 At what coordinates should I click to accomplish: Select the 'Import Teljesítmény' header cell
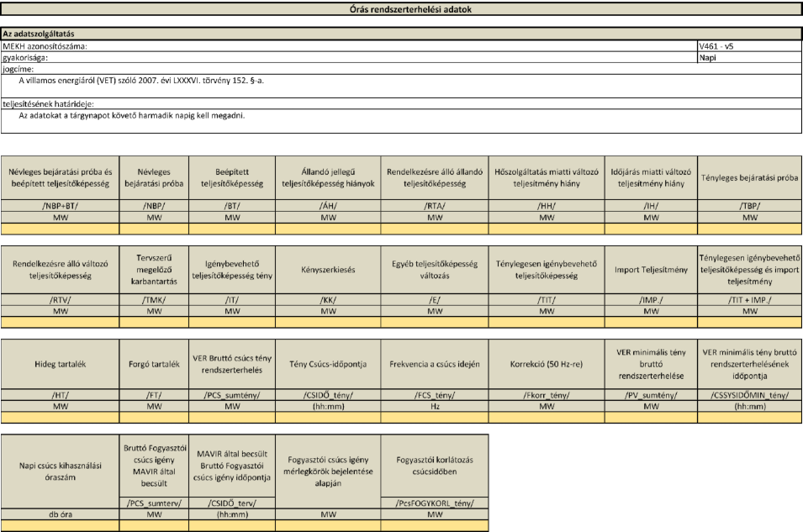(x=652, y=271)
